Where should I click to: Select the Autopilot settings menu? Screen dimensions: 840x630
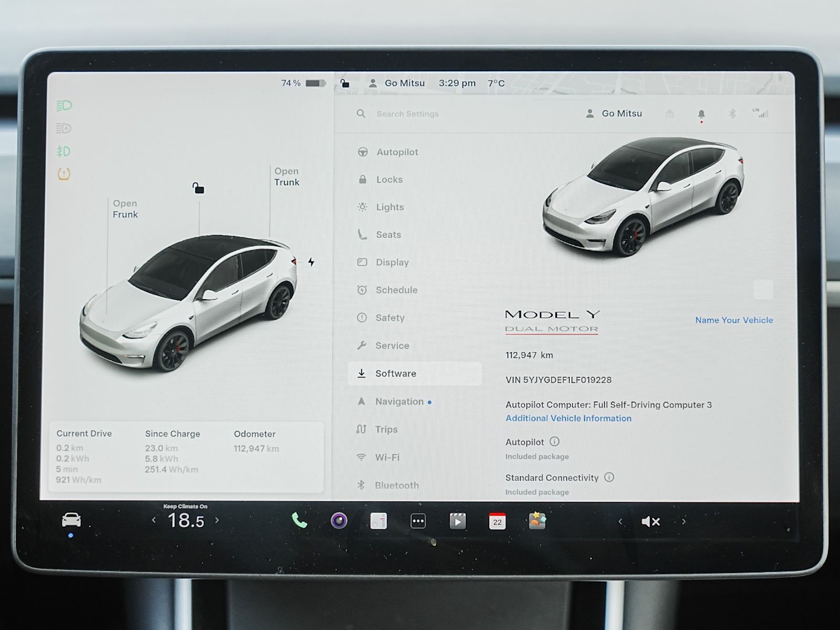click(397, 152)
